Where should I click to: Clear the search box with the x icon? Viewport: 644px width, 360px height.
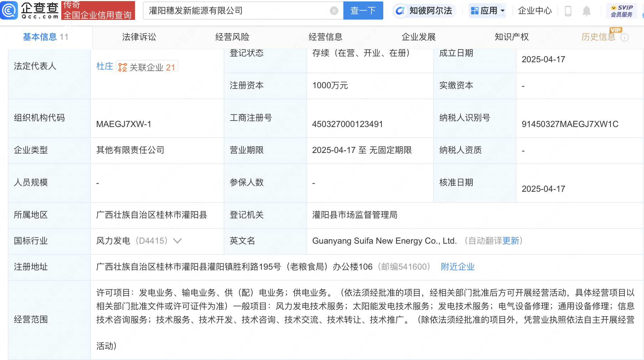pos(333,11)
